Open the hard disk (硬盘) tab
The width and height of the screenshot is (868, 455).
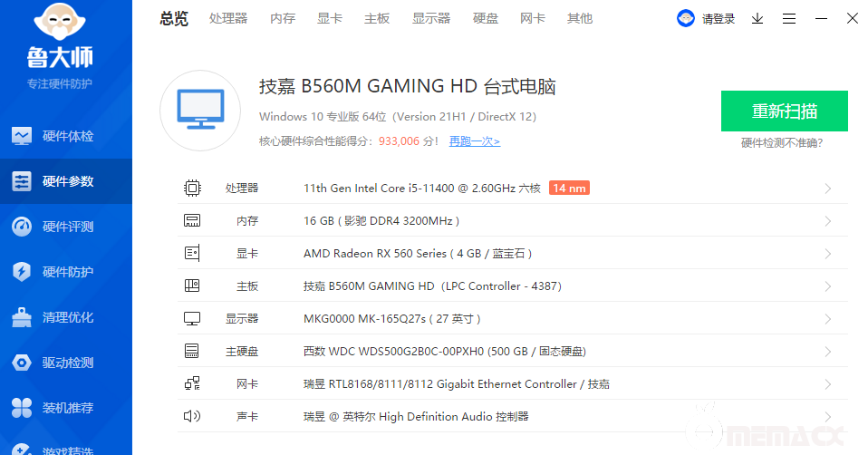click(x=486, y=18)
